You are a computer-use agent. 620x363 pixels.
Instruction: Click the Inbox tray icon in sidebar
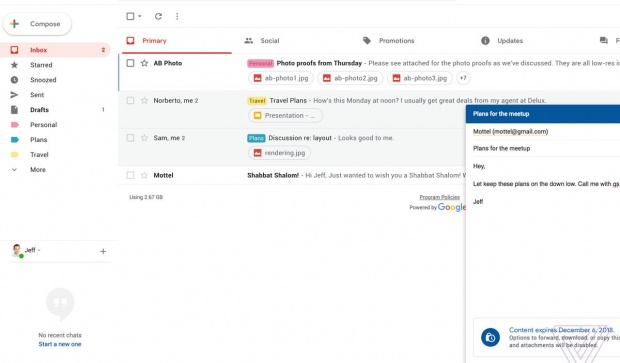click(x=14, y=50)
